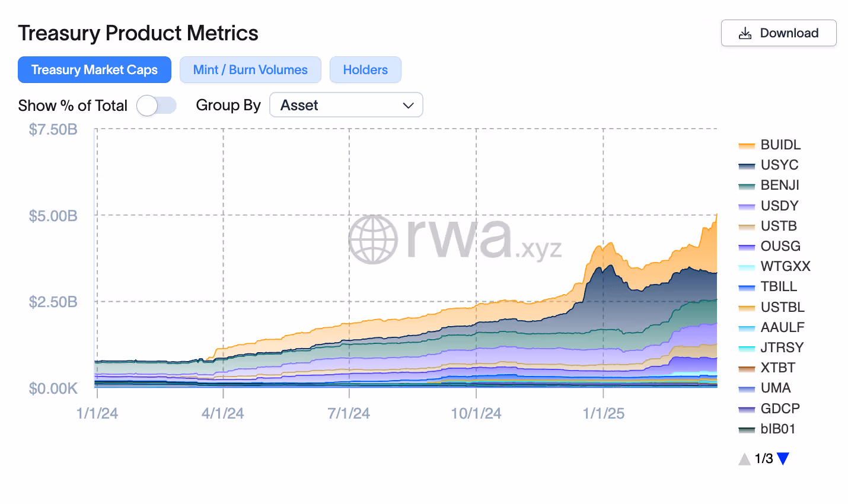Go to the next legend page with blue arrow
848x504 pixels.
[x=783, y=458]
